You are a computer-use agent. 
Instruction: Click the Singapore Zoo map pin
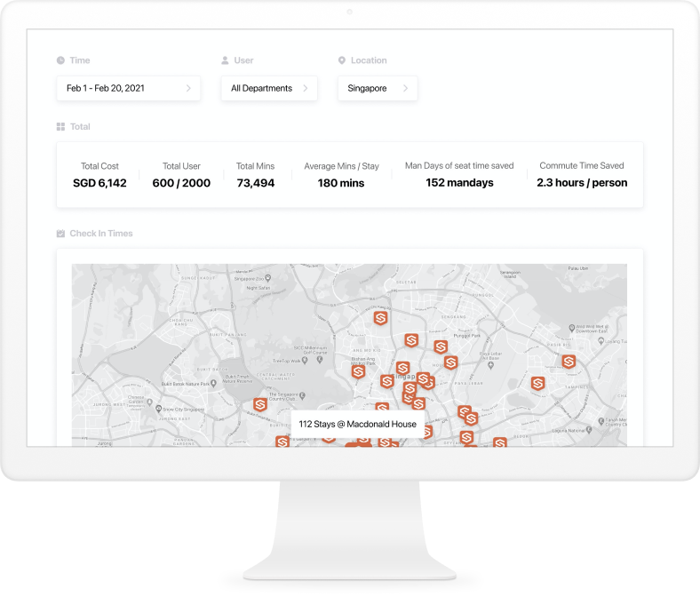point(268,278)
